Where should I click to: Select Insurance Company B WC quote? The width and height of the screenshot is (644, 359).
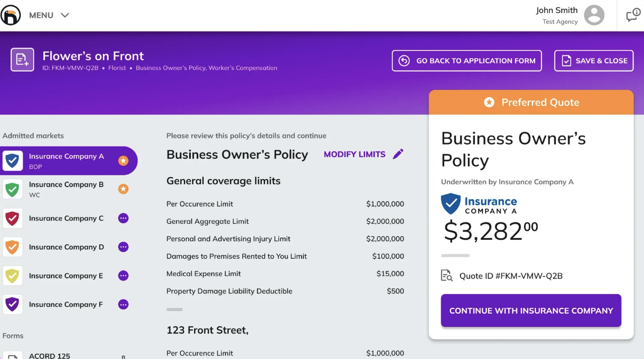click(x=66, y=189)
